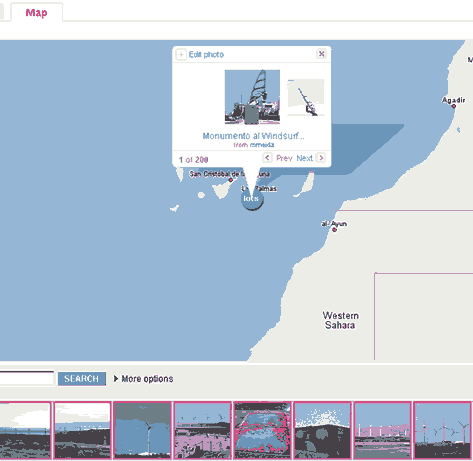Open the small secondary popup thumbnail
473x461 pixels.
(306, 98)
